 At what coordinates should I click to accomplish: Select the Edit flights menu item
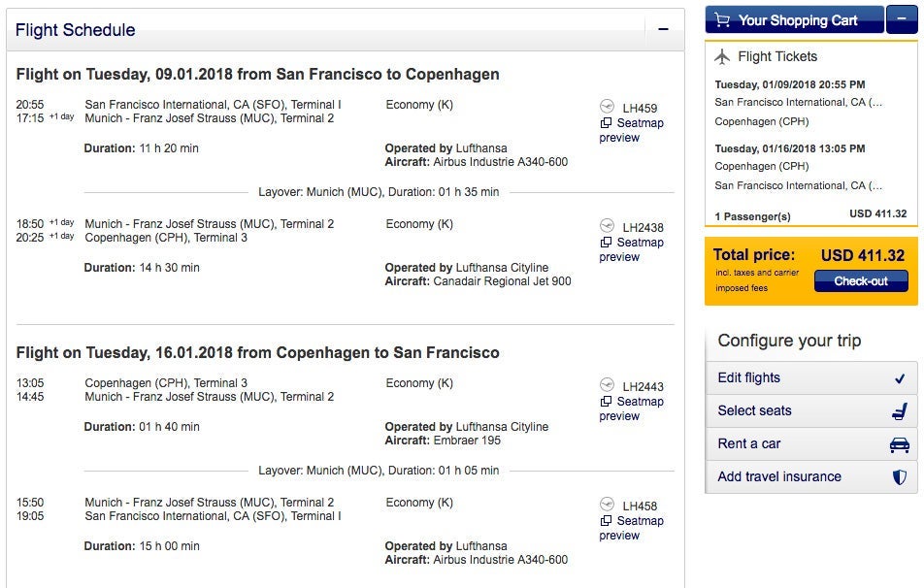pos(749,378)
